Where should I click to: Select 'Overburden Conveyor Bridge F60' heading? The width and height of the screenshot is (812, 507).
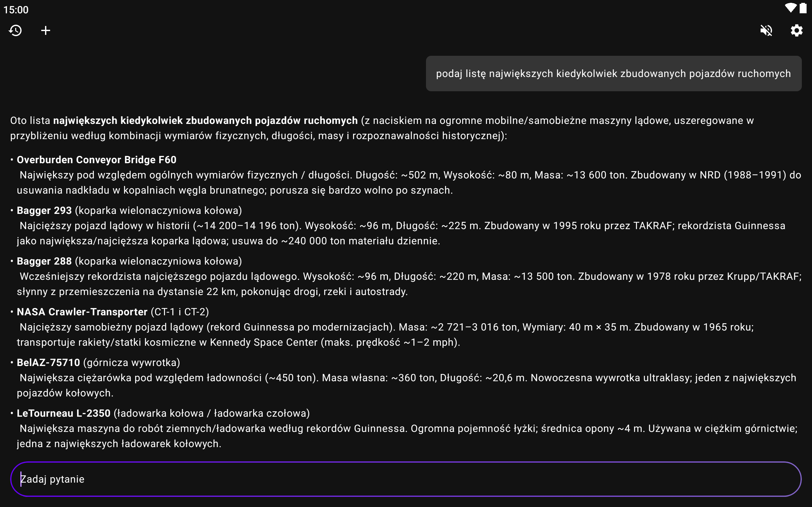click(96, 160)
